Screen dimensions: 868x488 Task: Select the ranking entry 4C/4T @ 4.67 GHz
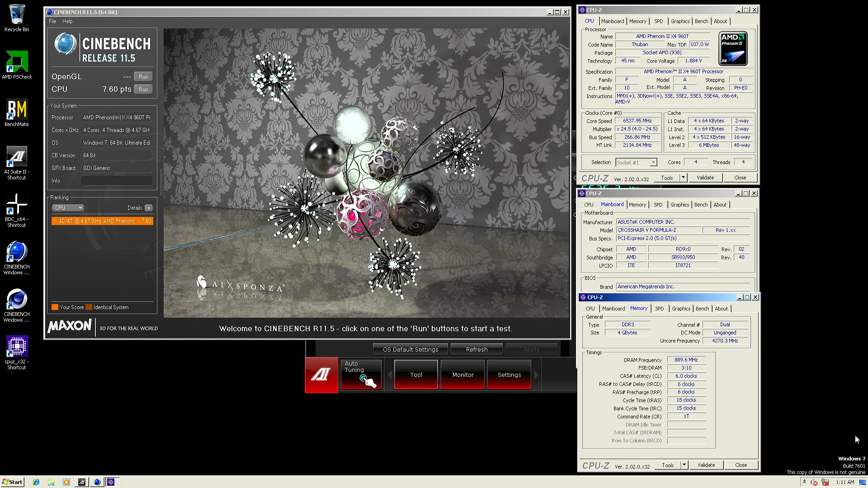[x=102, y=221]
